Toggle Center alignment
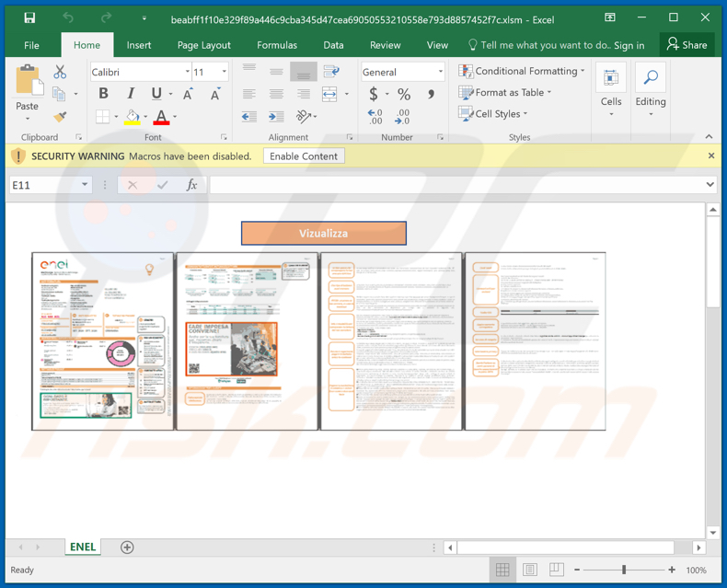This screenshot has height=588, width=727. coord(276,94)
